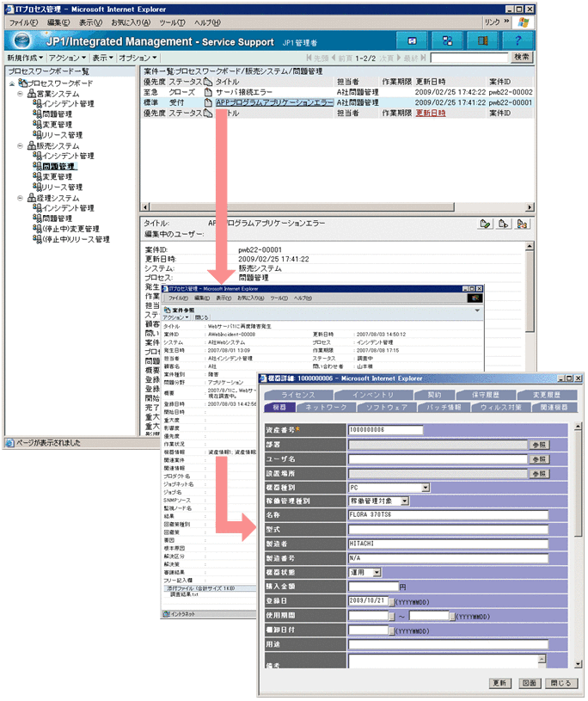
Task: Open the アクション dropdown in the main toolbar
Action: (67, 58)
